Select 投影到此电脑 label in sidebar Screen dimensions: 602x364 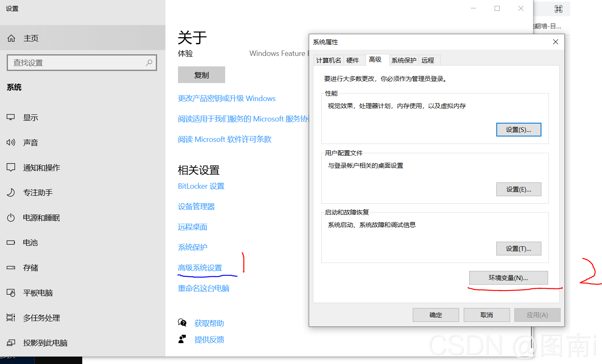(45, 343)
